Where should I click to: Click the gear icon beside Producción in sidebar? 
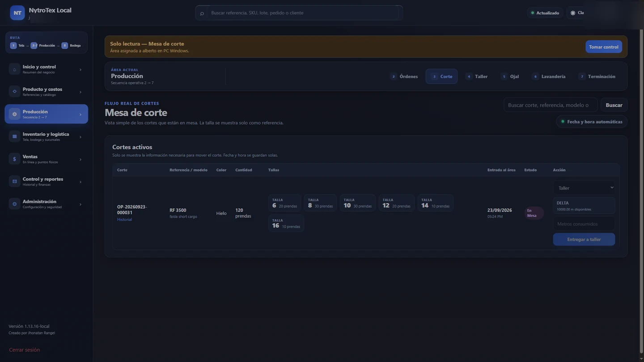pyautogui.click(x=14, y=114)
